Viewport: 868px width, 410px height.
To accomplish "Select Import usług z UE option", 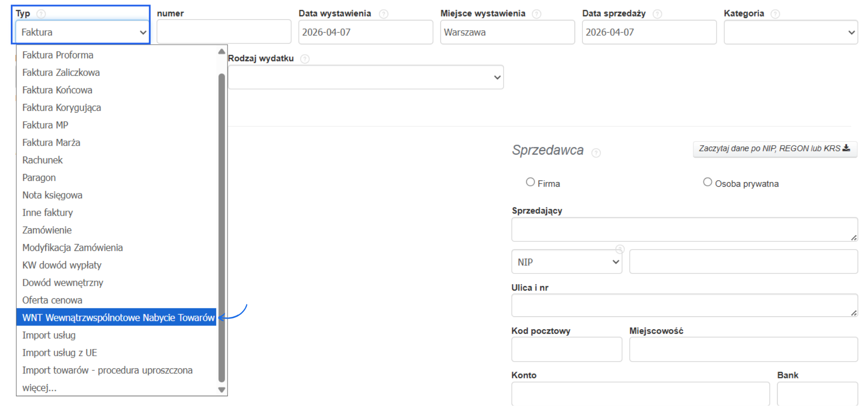I will [60, 353].
